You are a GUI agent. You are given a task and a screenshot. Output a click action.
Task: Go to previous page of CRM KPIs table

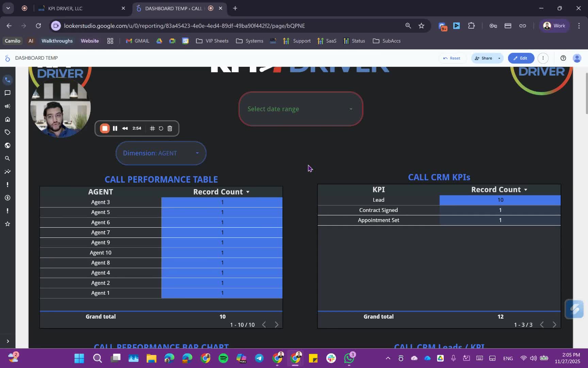click(542, 325)
